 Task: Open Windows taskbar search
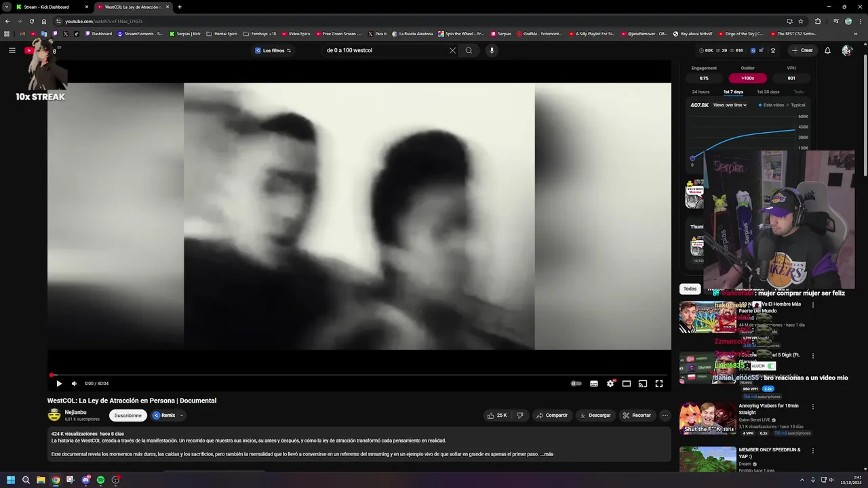pyautogui.click(x=26, y=480)
